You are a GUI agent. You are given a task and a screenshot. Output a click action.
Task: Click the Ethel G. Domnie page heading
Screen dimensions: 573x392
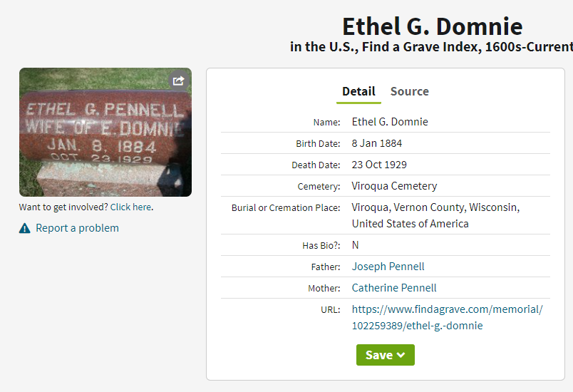coord(433,26)
